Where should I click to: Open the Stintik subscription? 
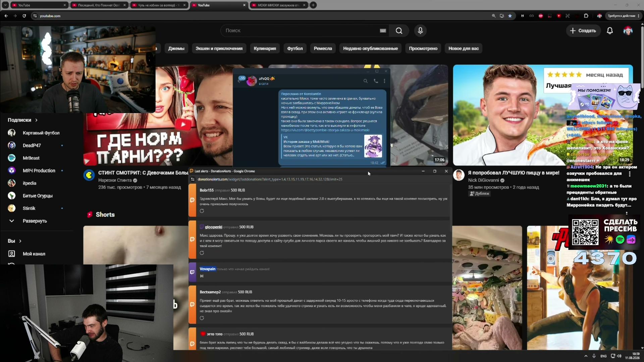29,208
